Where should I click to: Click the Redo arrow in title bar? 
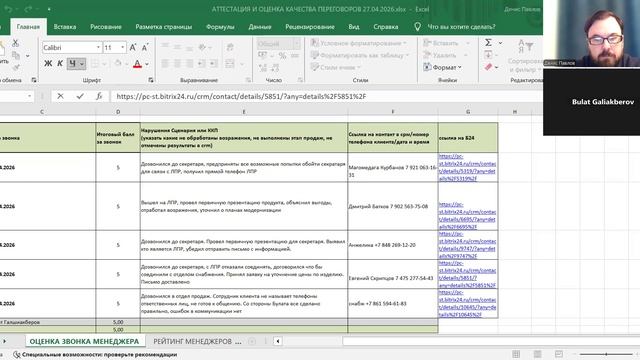pyautogui.click(x=28, y=9)
